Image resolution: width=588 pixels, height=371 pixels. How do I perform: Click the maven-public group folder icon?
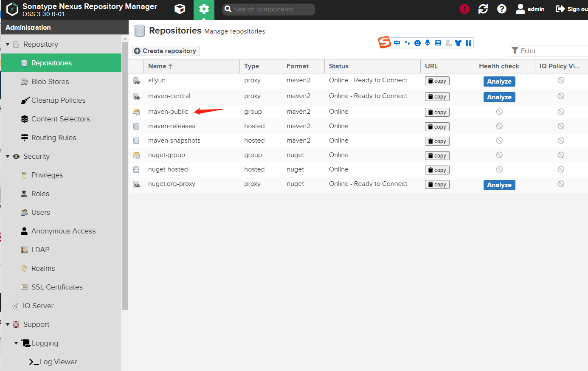[136, 112]
